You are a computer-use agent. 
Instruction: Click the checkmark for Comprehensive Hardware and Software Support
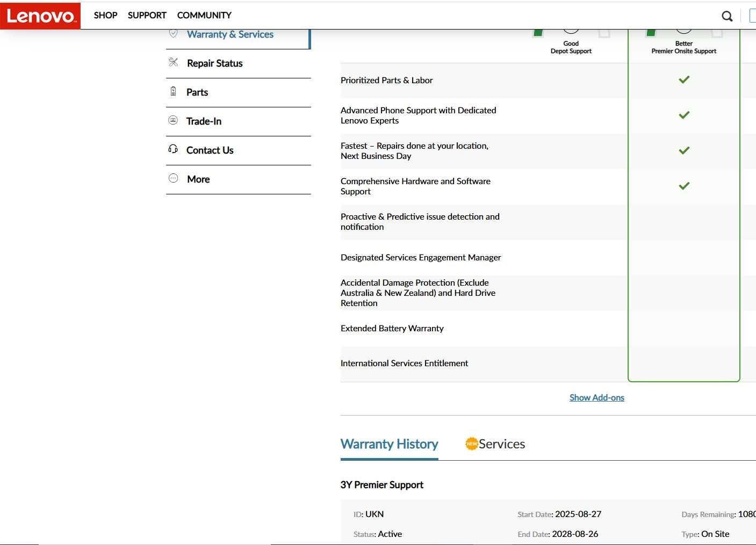coord(684,186)
